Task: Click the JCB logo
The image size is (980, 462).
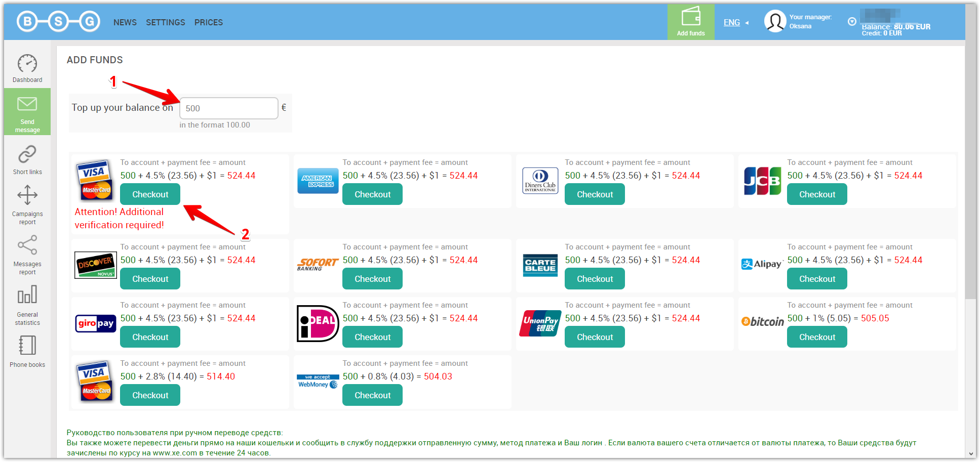Action: coord(762,181)
